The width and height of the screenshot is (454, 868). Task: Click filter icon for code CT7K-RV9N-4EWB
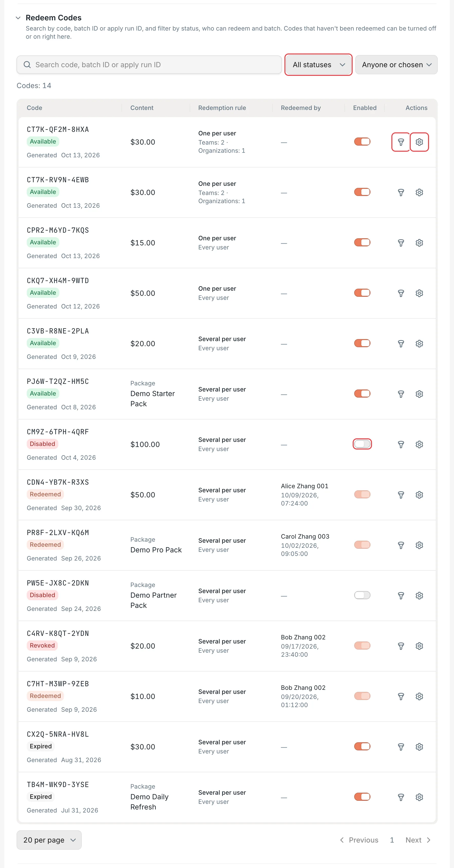[401, 192]
